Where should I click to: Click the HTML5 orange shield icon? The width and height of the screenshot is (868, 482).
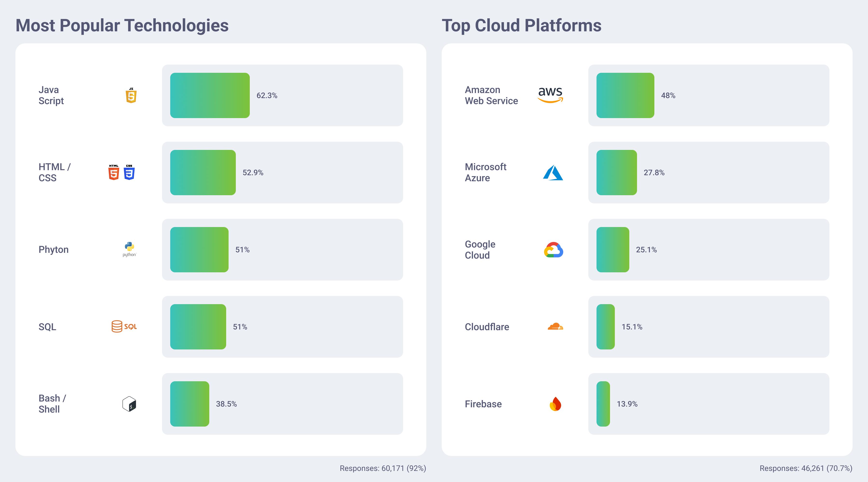click(114, 173)
